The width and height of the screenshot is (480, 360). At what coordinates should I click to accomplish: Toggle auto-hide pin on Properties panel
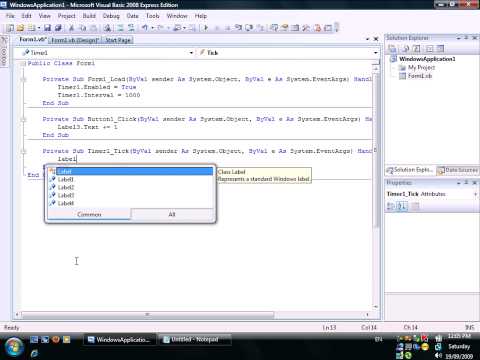point(466,183)
